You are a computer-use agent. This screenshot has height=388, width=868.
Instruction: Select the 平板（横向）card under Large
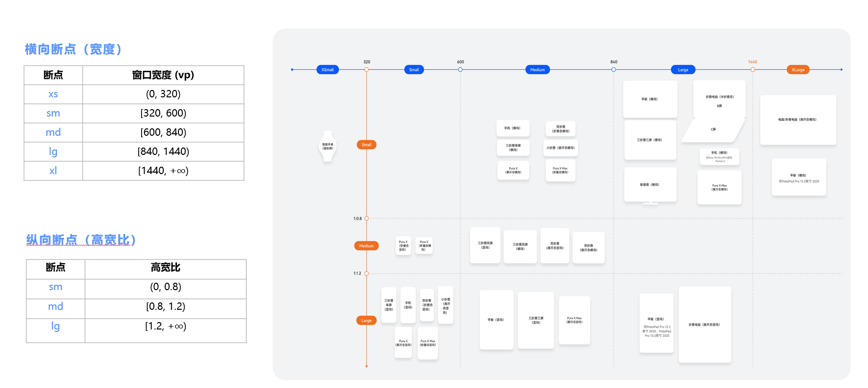click(x=650, y=99)
